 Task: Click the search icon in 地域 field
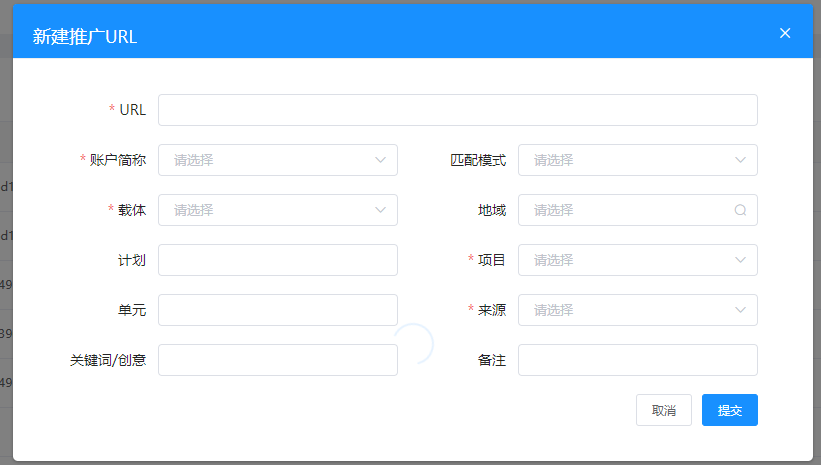(740, 210)
